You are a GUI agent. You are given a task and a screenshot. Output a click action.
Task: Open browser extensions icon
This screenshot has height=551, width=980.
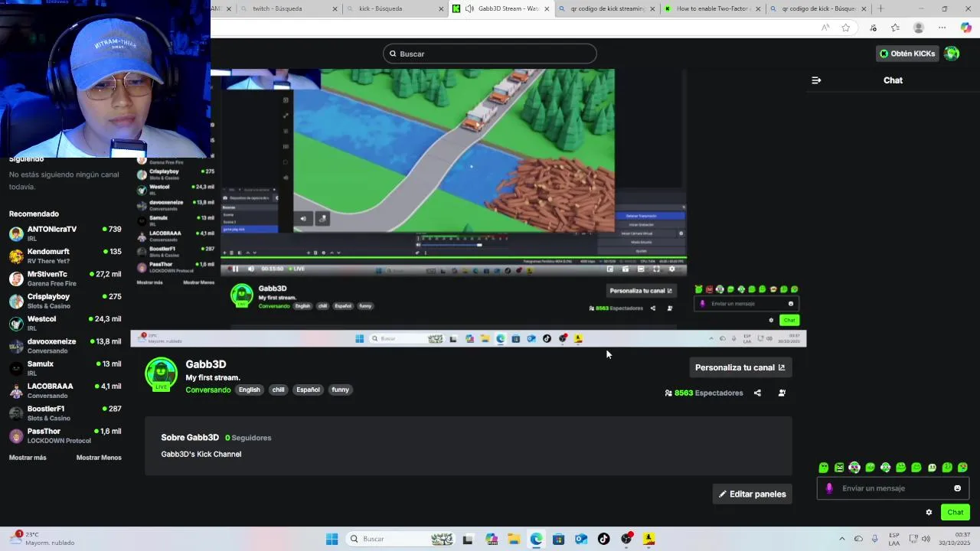(874, 28)
